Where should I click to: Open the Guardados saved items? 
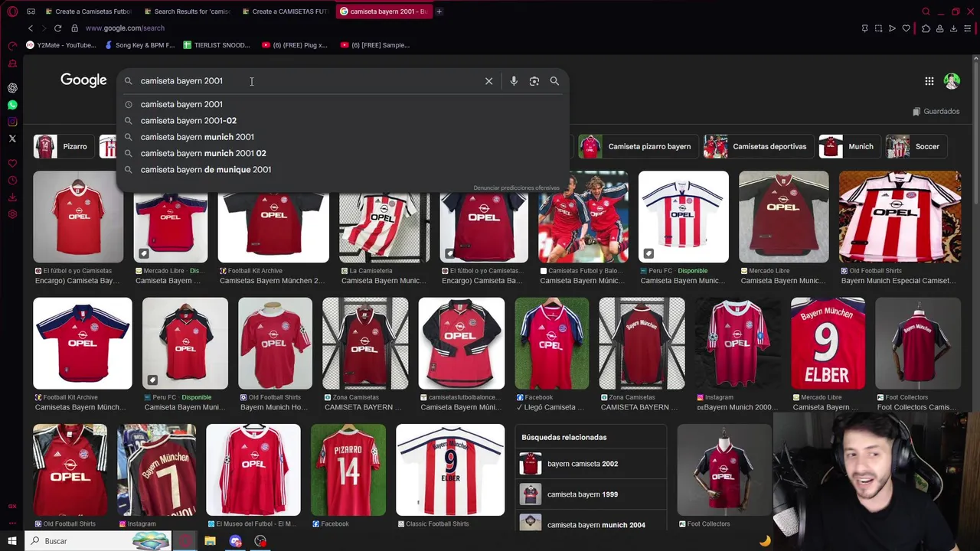(936, 112)
